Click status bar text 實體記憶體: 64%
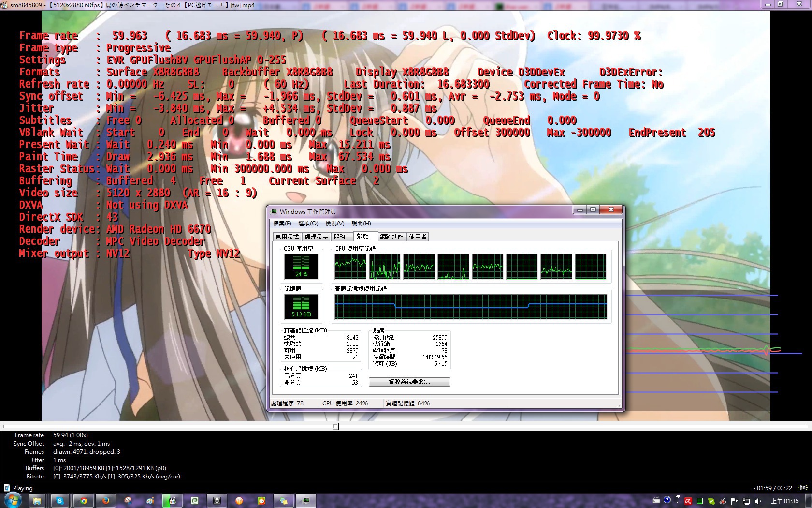This screenshot has width=812, height=508. pos(408,403)
